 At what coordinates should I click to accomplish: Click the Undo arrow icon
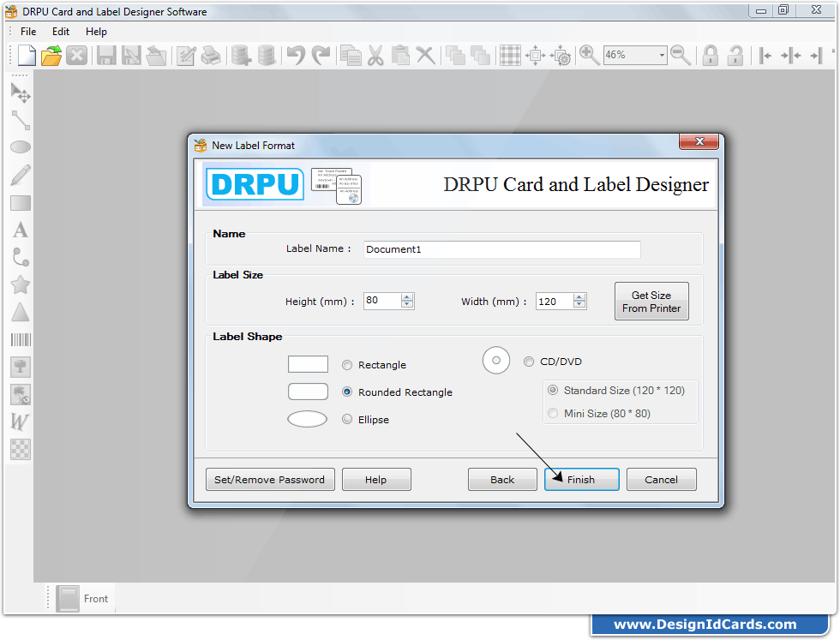click(x=296, y=55)
